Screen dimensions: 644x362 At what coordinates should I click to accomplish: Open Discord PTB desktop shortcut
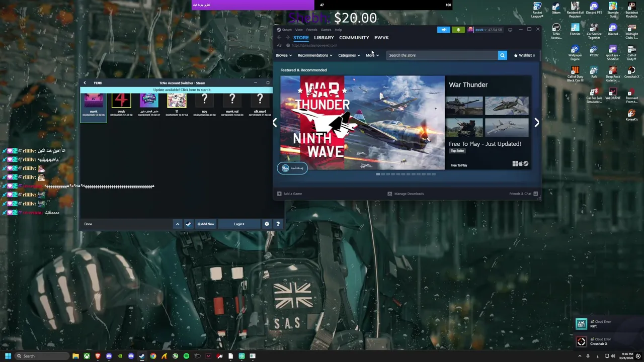[594, 9]
